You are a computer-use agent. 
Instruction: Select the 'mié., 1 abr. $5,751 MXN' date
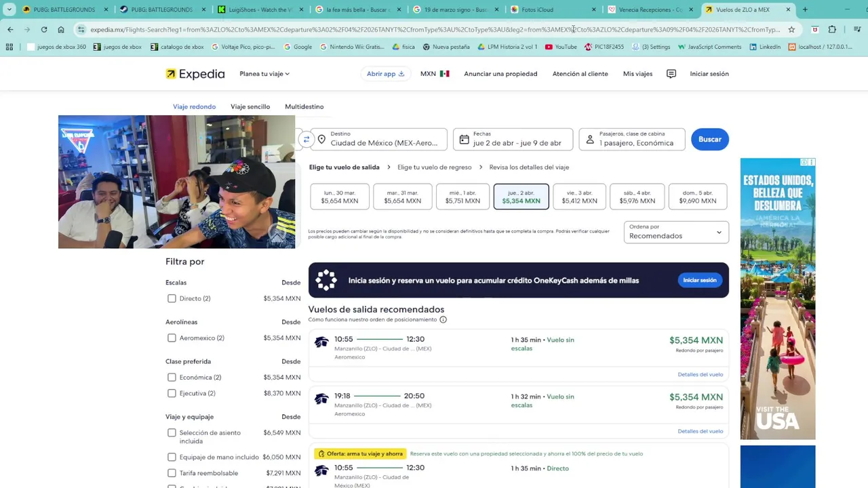(x=462, y=197)
